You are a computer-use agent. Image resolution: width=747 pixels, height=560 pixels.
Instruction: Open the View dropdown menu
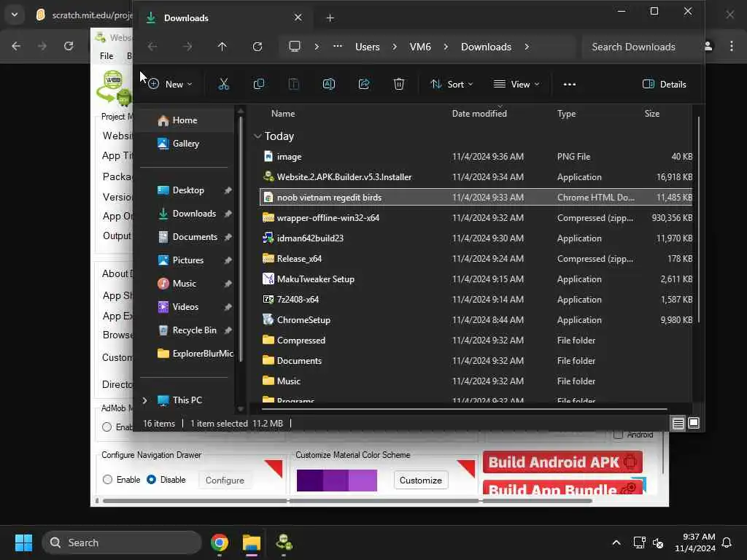pyautogui.click(x=517, y=85)
